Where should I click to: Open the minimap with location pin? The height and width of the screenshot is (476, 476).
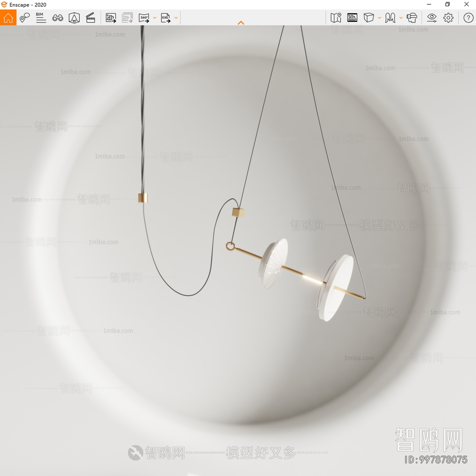click(x=336, y=18)
